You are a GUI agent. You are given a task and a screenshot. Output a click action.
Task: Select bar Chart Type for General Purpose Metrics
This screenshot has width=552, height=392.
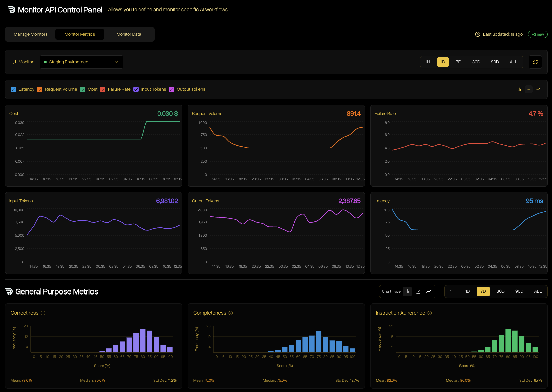click(x=407, y=291)
